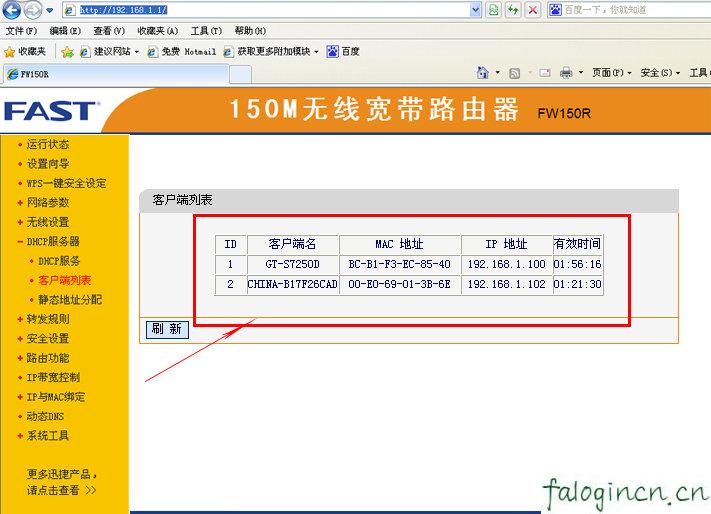This screenshot has width=711, height=514.
Task: Click the 刷新 refresh button
Action: pyautogui.click(x=167, y=329)
